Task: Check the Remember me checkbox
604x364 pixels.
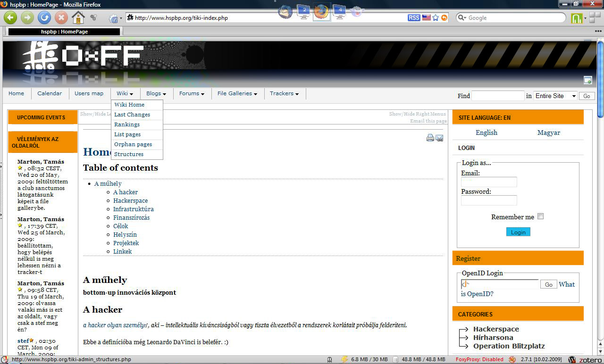Action: 541,216
